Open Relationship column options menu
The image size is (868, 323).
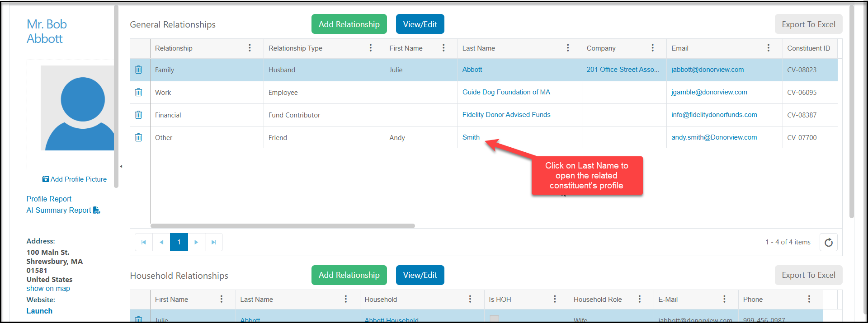click(250, 48)
